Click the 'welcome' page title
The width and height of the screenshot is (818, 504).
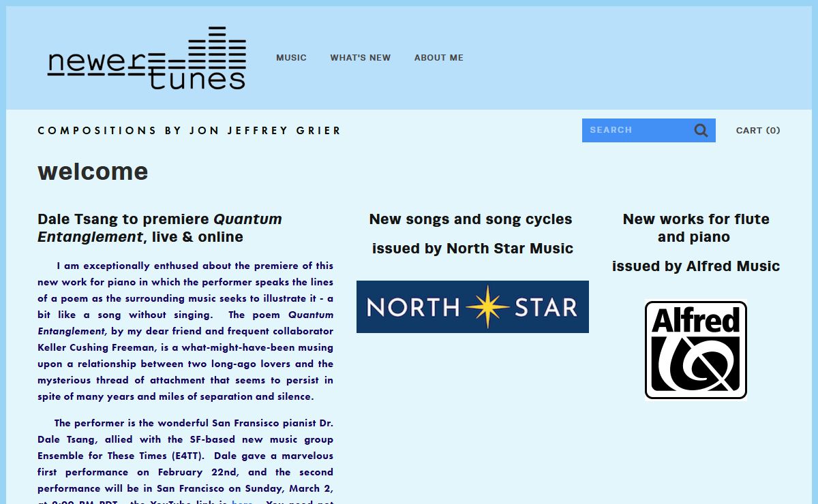[93, 171]
